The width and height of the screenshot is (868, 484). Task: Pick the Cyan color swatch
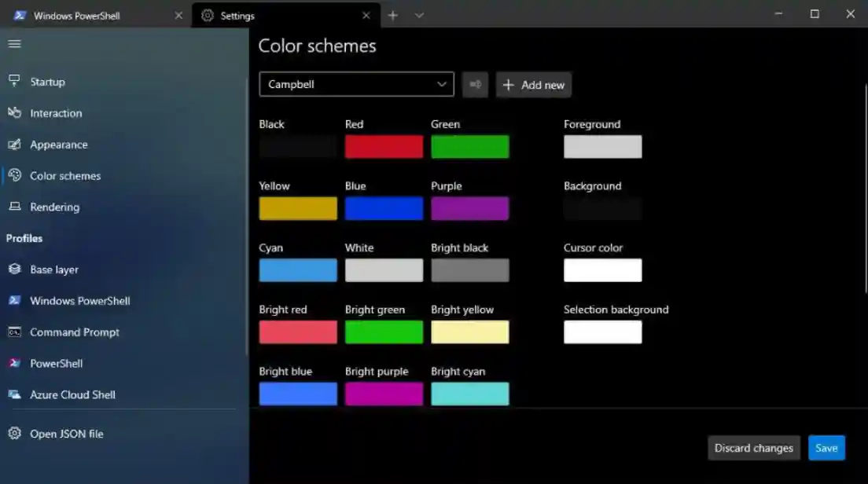[x=298, y=270]
